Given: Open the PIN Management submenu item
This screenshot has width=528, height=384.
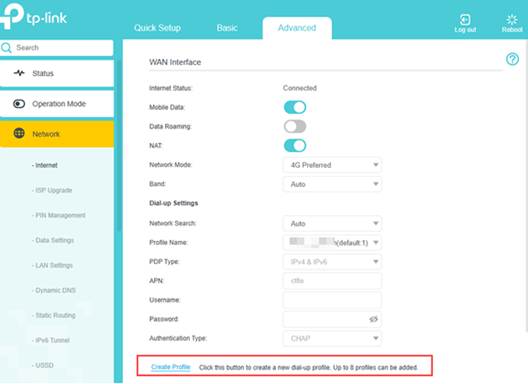Looking at the screenshot, I should click(59, 215).
